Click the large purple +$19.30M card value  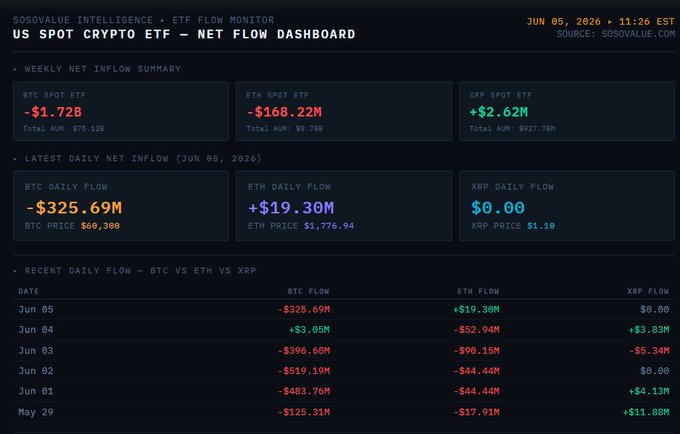coord(291,208)
